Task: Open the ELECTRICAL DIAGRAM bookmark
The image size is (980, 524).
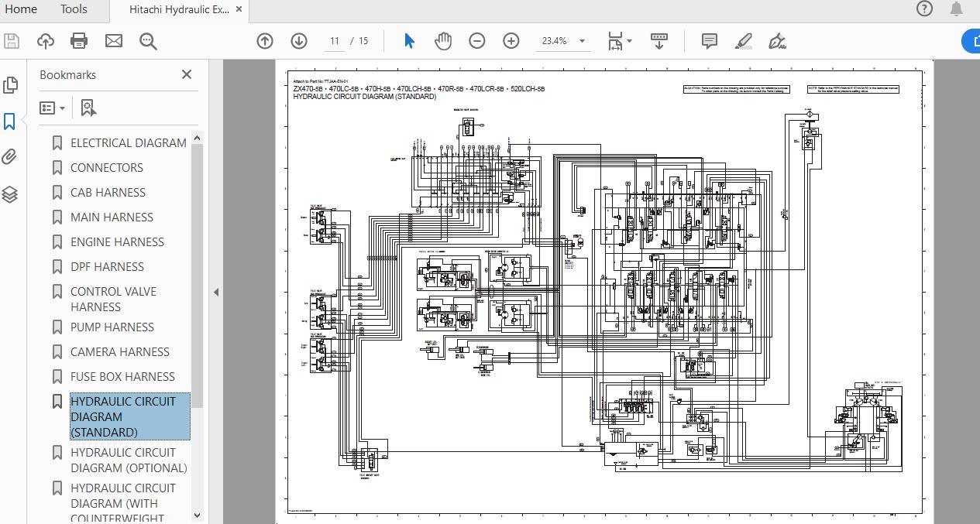Action: [x=129, y=142]
